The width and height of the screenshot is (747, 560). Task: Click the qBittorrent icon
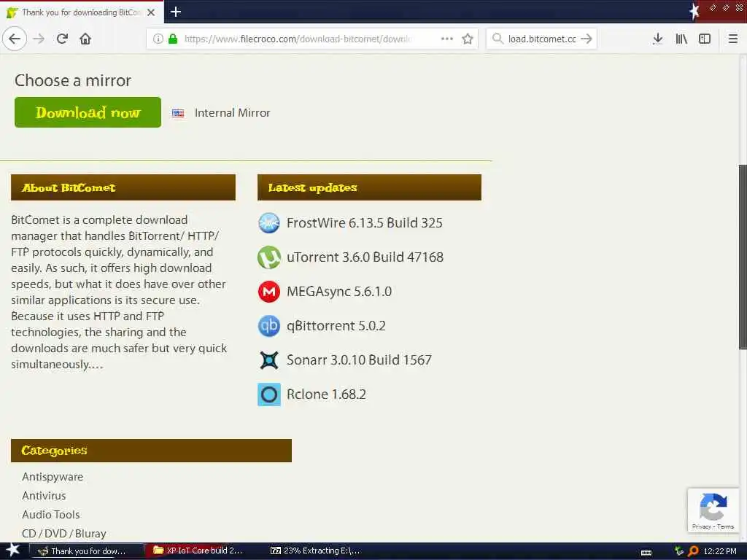269,326
